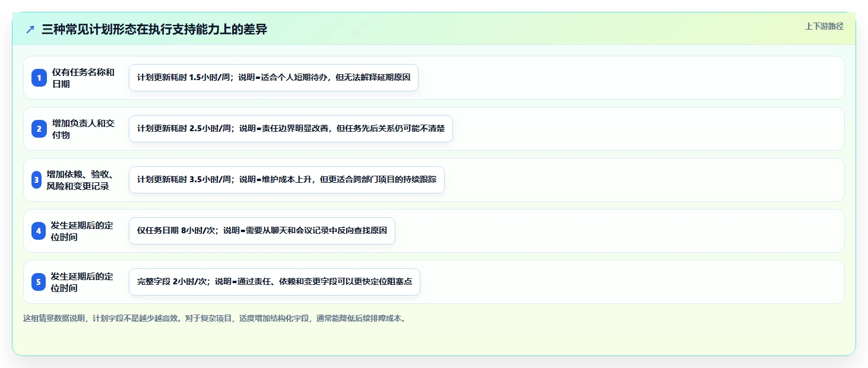Click the heading 三种常见计划形态在执行支持能力上的差异
Screen dimensions: 868x368
coord(154,30)
